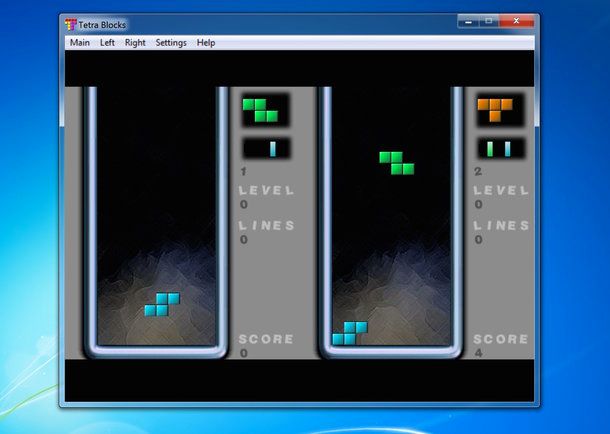The width and height of the screenshot is (610, 434).
Task: Open the Settings menu
Action: point(171,42)
